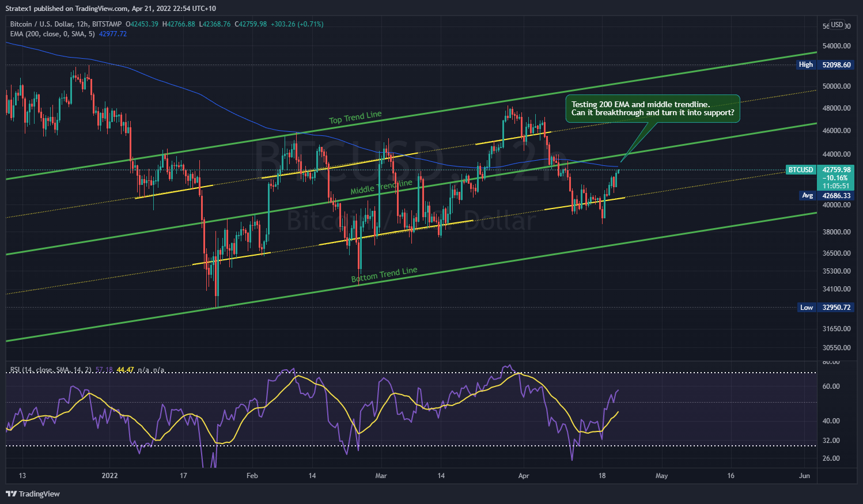863x504 pixels.
Task: Click the close value C42759.98
Action: tap(251, 24)
